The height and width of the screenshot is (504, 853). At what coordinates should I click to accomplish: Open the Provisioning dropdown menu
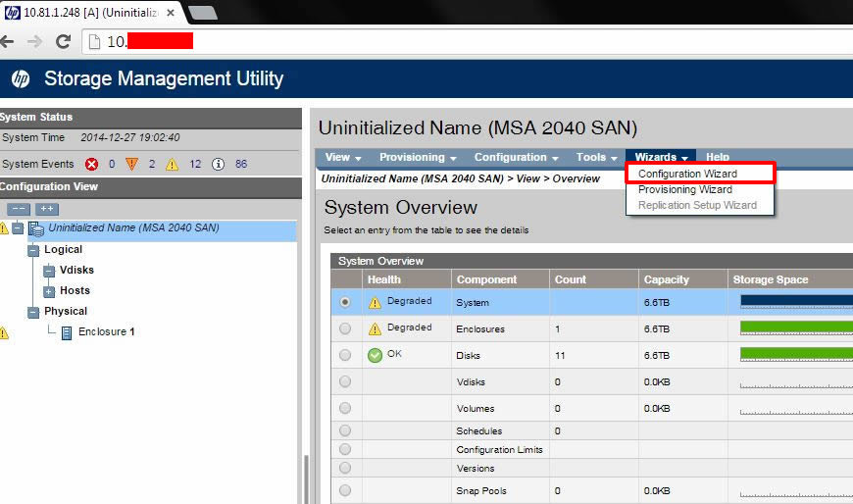click(x=417, y=158)
